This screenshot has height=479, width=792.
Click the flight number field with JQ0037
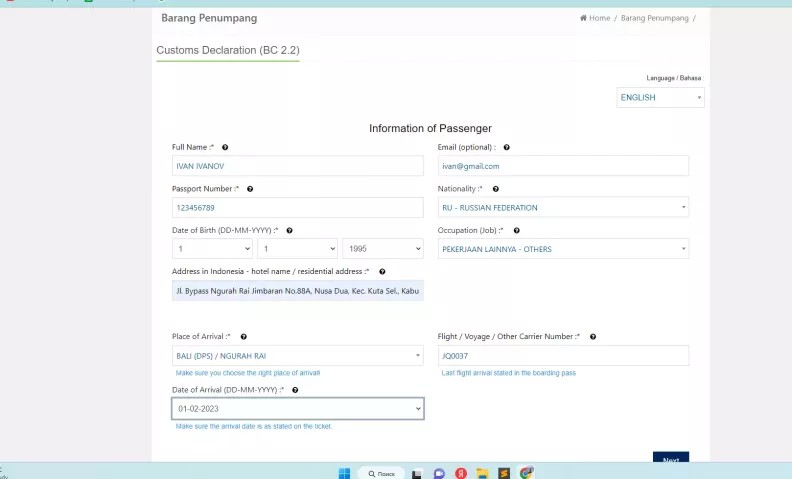563,356
